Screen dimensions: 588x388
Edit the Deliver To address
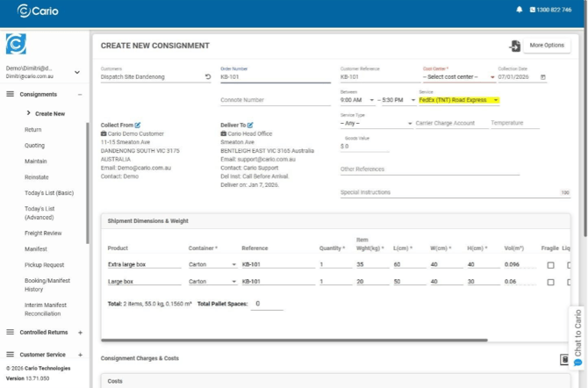tap(250, 126)
